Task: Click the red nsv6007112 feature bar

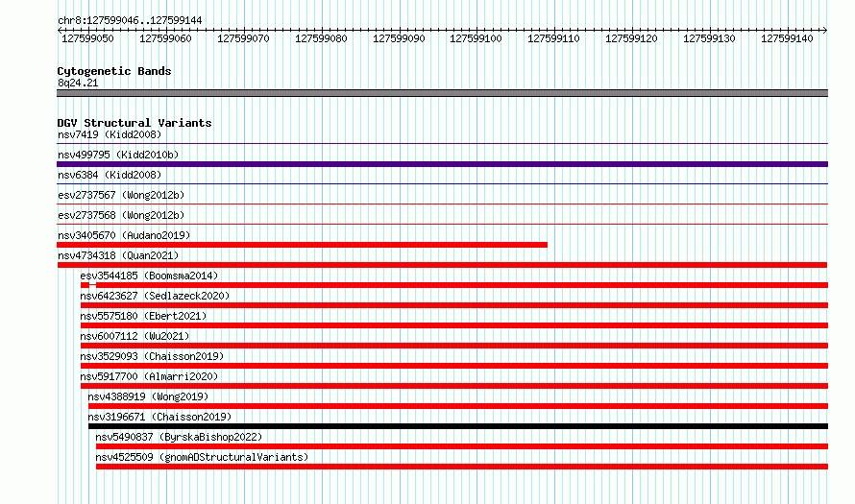Action: [x=454, y=346]
